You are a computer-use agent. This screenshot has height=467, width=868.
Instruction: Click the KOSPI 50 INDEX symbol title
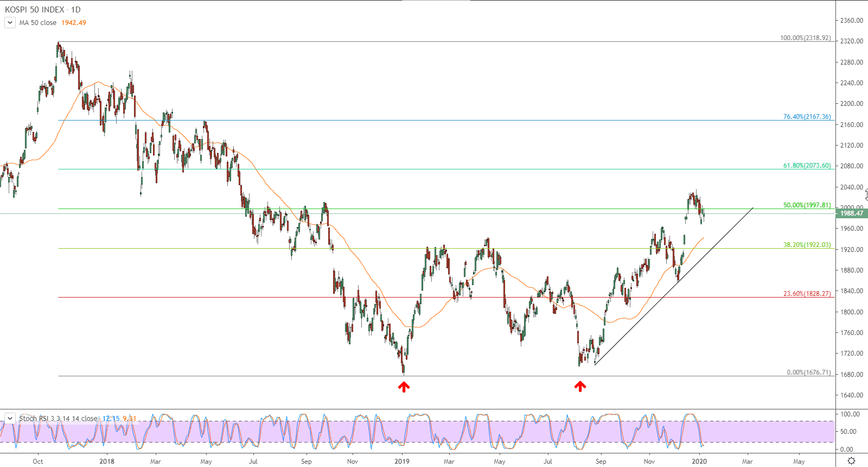coord(35,10)
